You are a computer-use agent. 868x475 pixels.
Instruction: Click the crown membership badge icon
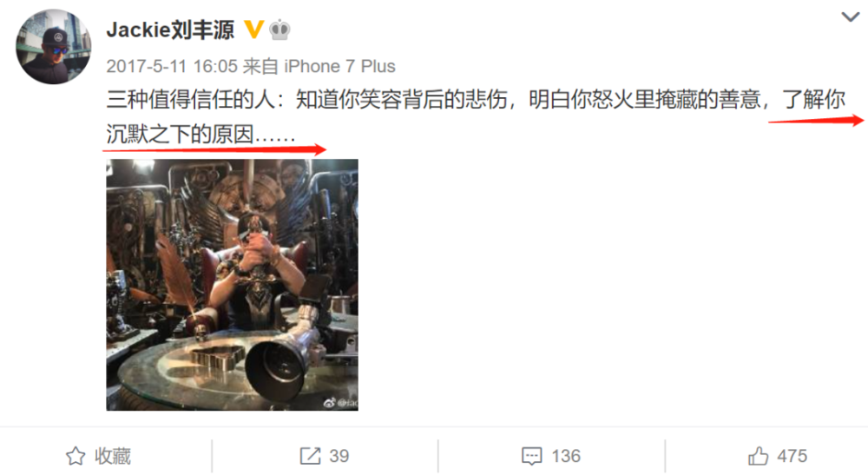tap(279, 30)
